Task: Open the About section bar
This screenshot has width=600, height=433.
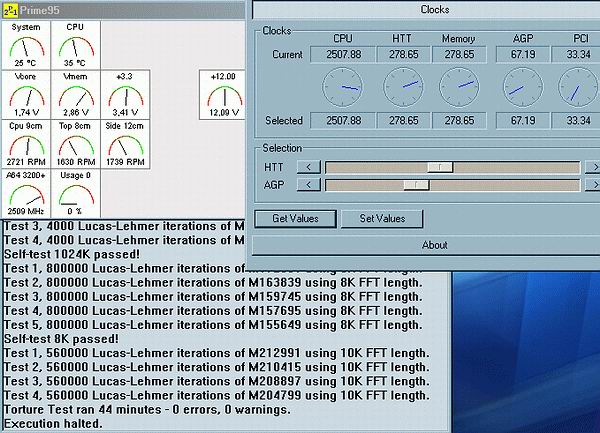Action: (x=426, y=245)
